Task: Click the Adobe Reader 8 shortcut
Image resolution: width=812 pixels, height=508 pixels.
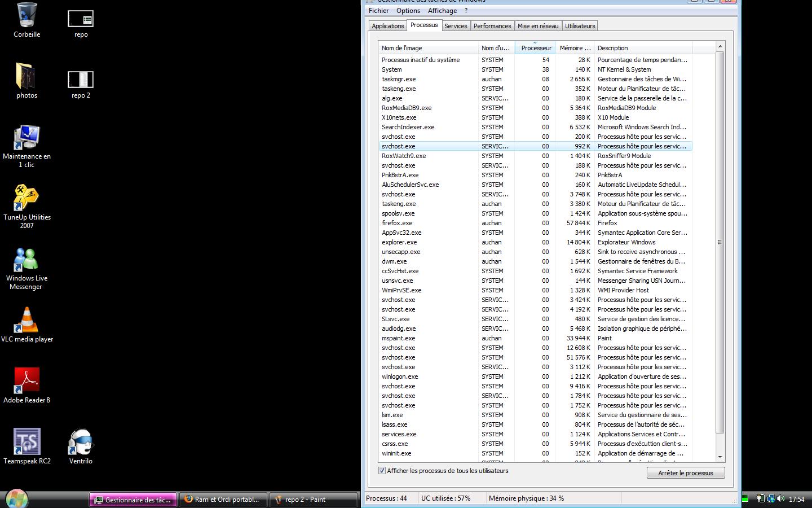Action: click(x=27, y=386)
